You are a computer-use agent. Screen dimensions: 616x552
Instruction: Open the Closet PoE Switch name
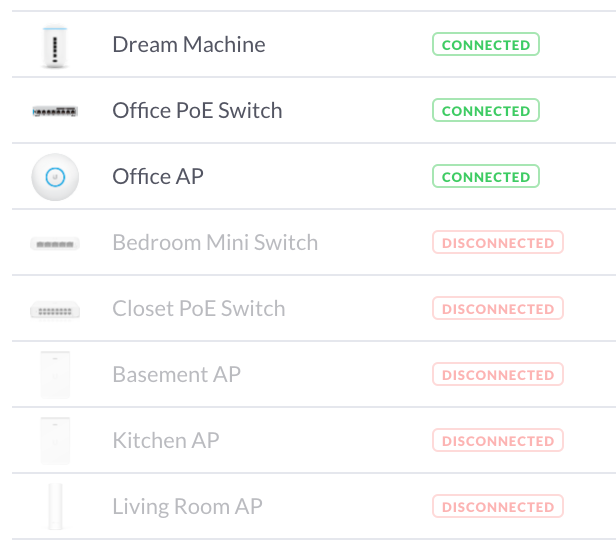(199, 308)
